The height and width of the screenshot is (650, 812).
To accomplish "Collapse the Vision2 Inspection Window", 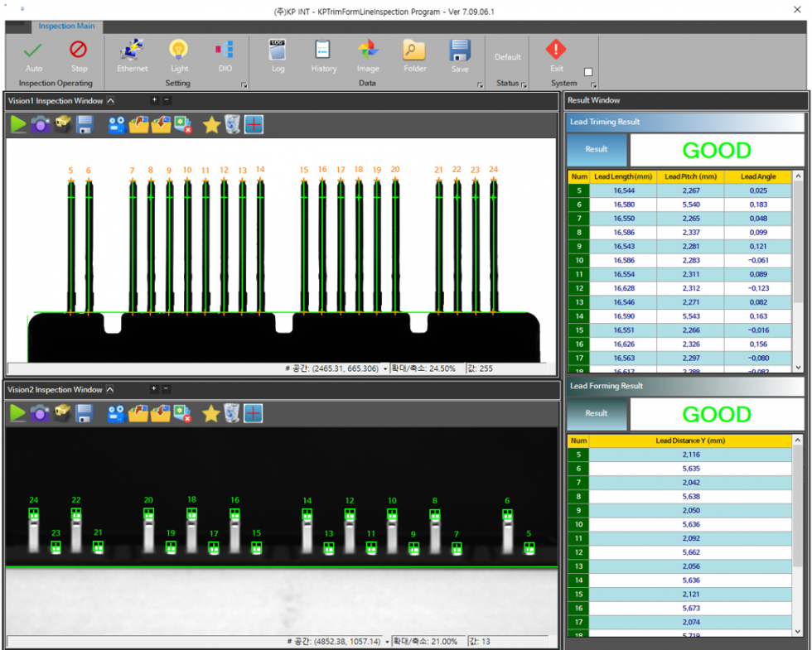I will (x=111, y=390).
